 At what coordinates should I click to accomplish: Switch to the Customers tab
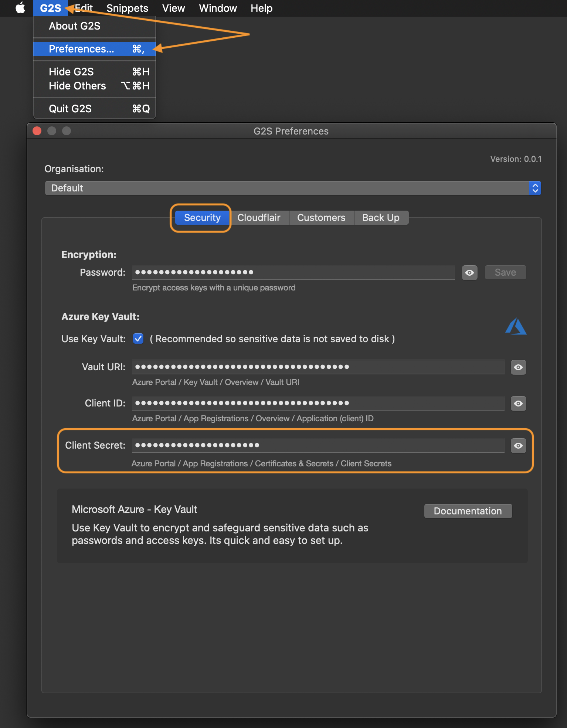321,218
